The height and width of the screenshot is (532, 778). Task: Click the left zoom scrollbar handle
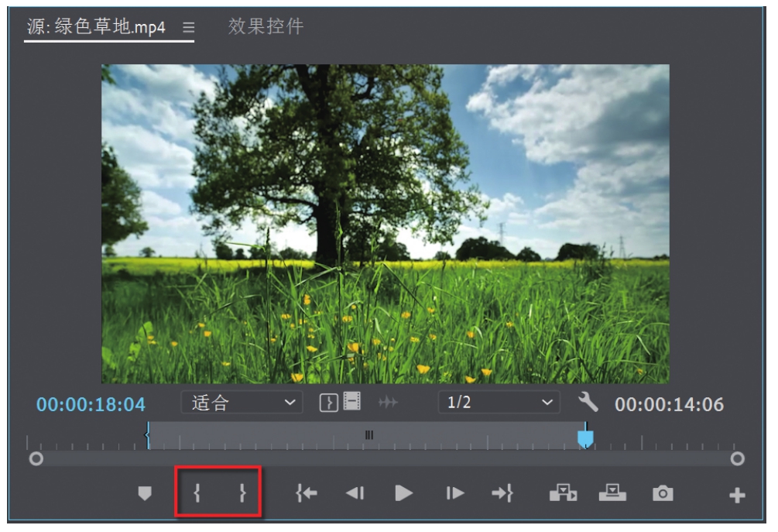tap(36, 458)
